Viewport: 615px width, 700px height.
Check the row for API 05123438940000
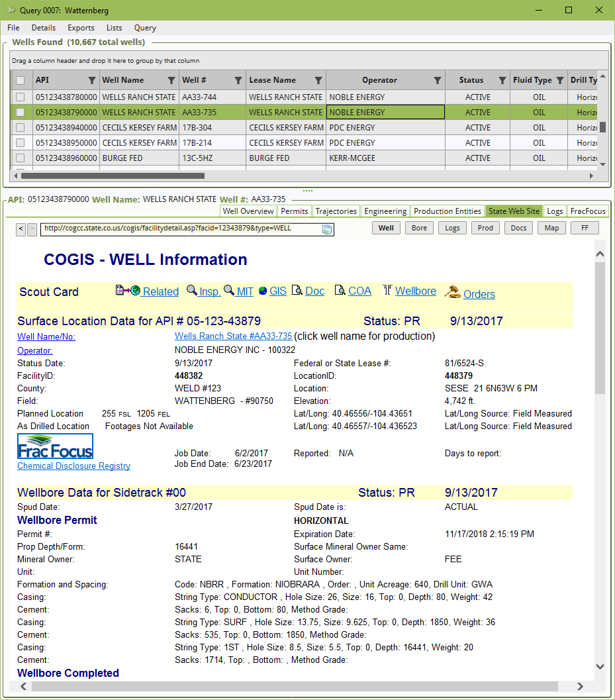pyautogui.click(x=20, y=127)
